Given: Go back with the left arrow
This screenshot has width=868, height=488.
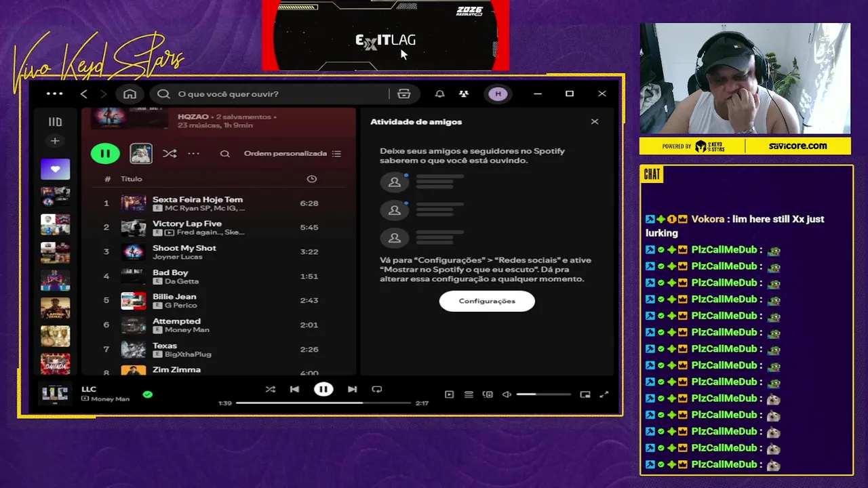Looking at the screenshot, I should (84, 94).
